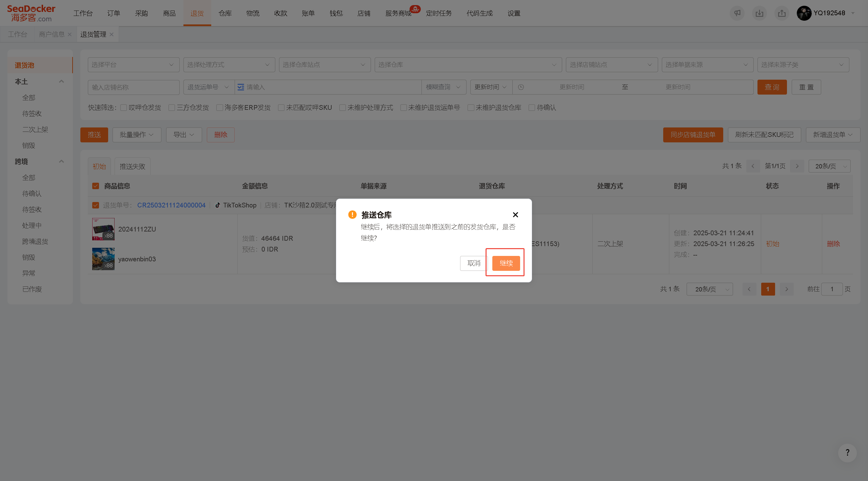Viewport: 868px width, 481px height.
Task: Close the 退货管理 tab
Action: click(112, 35)
